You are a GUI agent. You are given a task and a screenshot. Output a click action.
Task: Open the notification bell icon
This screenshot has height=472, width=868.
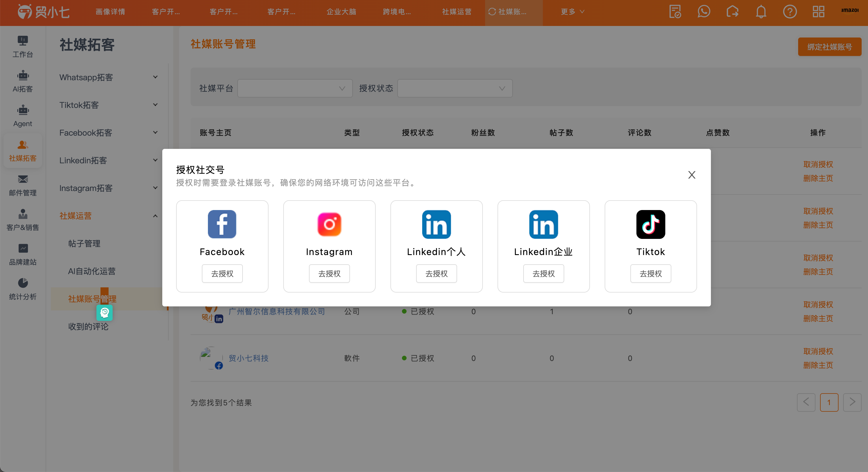coord(761,12)
